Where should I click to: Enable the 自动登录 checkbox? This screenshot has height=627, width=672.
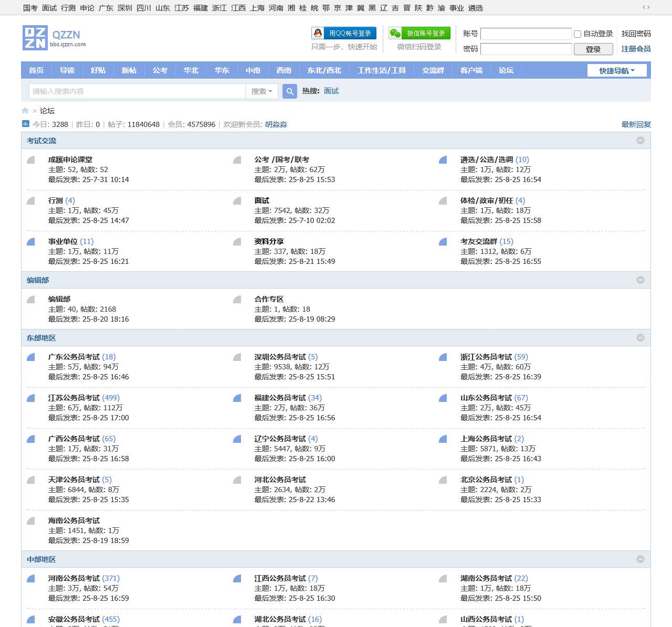click(577, 34)
